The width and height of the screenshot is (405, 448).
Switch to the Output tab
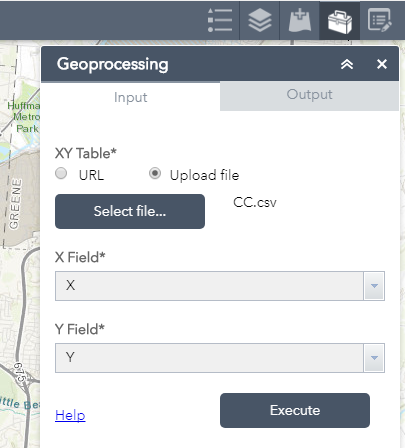tap(309, 95)
